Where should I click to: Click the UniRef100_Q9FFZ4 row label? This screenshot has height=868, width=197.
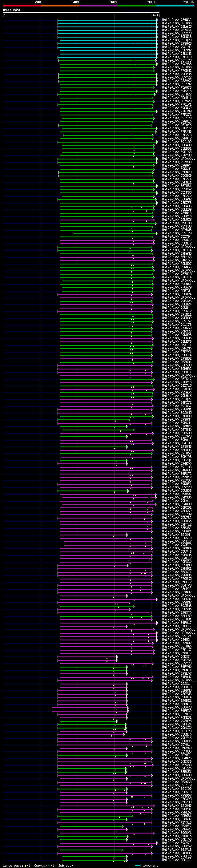pos(177,724)
